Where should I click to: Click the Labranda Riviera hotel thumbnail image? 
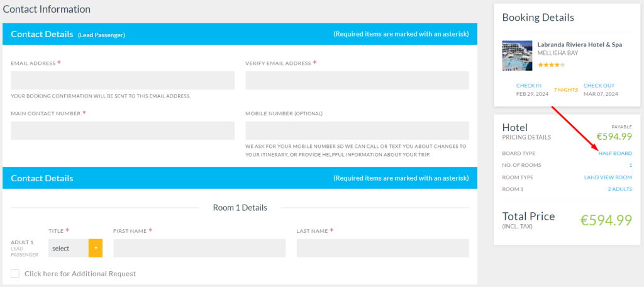tap(517, 55)
